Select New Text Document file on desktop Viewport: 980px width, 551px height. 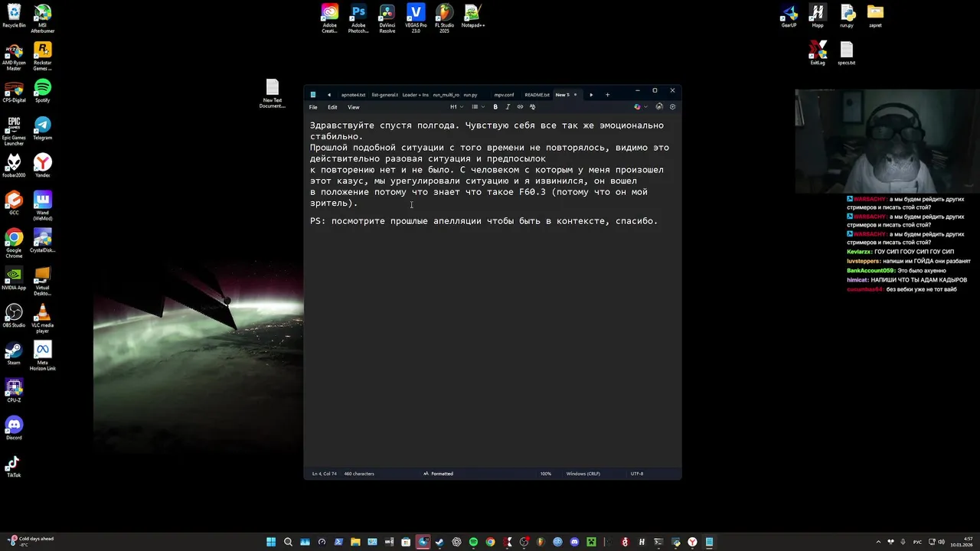pos(273,94)
